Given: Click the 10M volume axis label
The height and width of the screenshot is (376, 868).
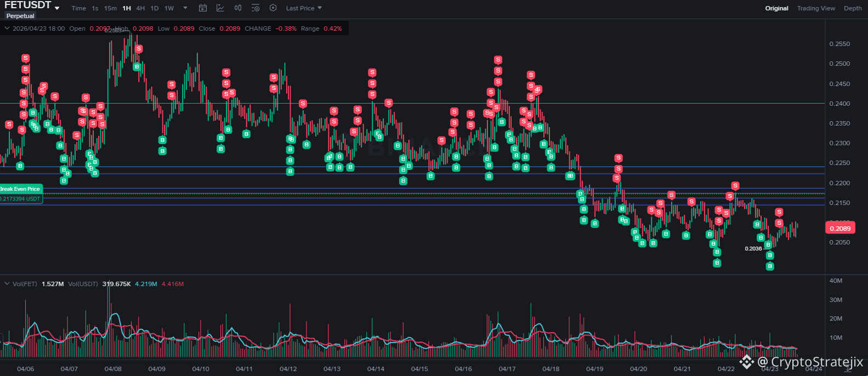Looking at the screenshot, I should 836,338.
